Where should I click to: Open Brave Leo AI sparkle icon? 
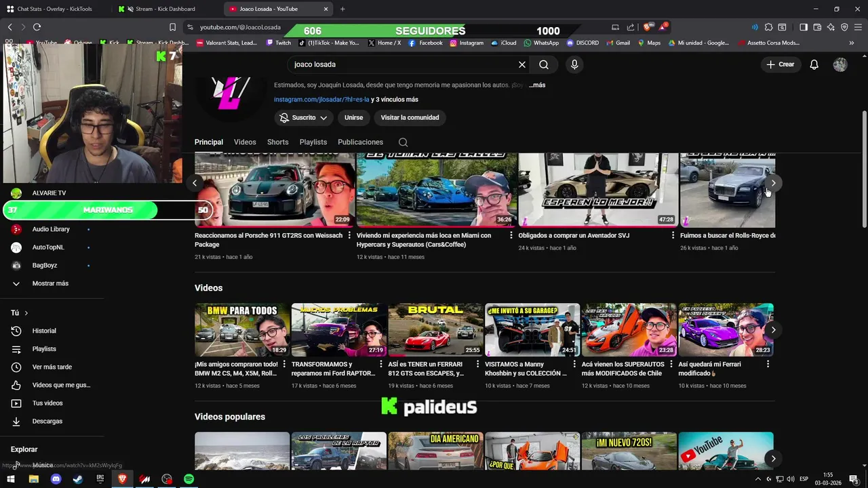[831, 27]
